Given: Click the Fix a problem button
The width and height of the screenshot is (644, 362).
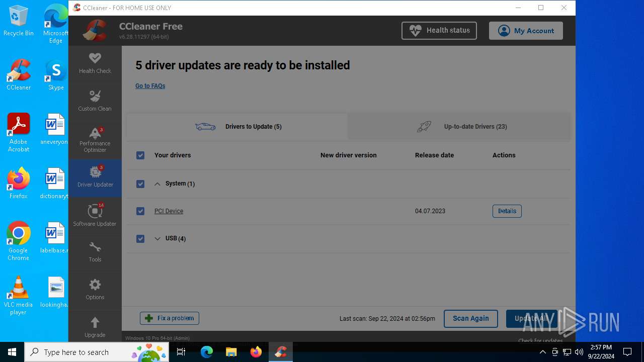Looking at the screenshot, I should pyautogui.click(x=170, y=318).
